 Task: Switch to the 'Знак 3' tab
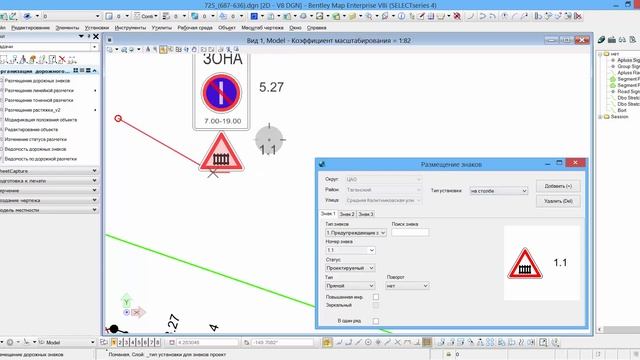tap(366, 214)
